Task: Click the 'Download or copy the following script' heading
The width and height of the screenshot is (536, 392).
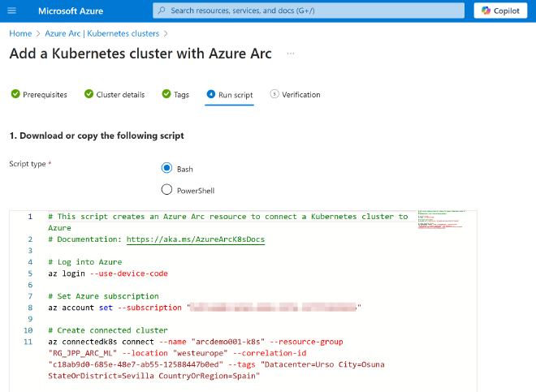Action: [x=102, y=136]
